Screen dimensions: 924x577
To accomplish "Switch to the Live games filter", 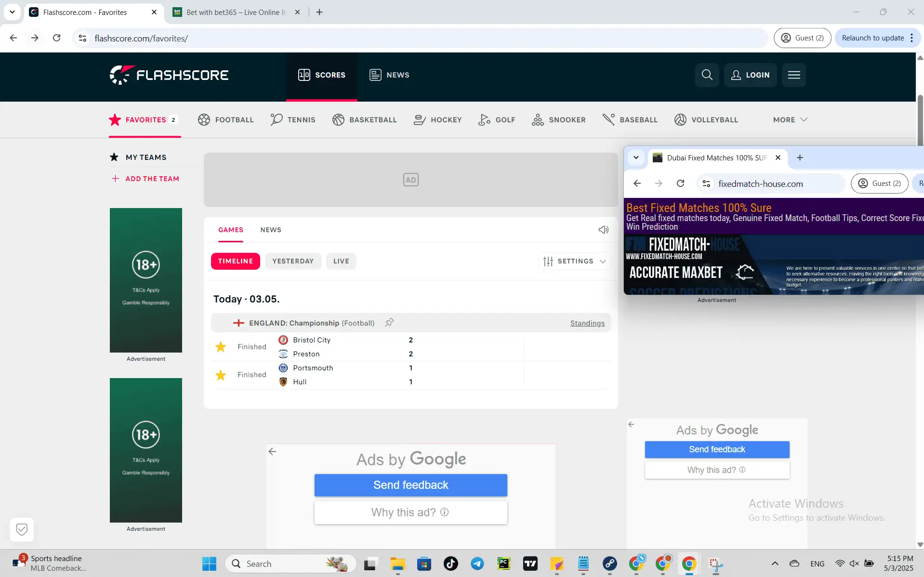I will pyautogui.click(x=341, y=261).
